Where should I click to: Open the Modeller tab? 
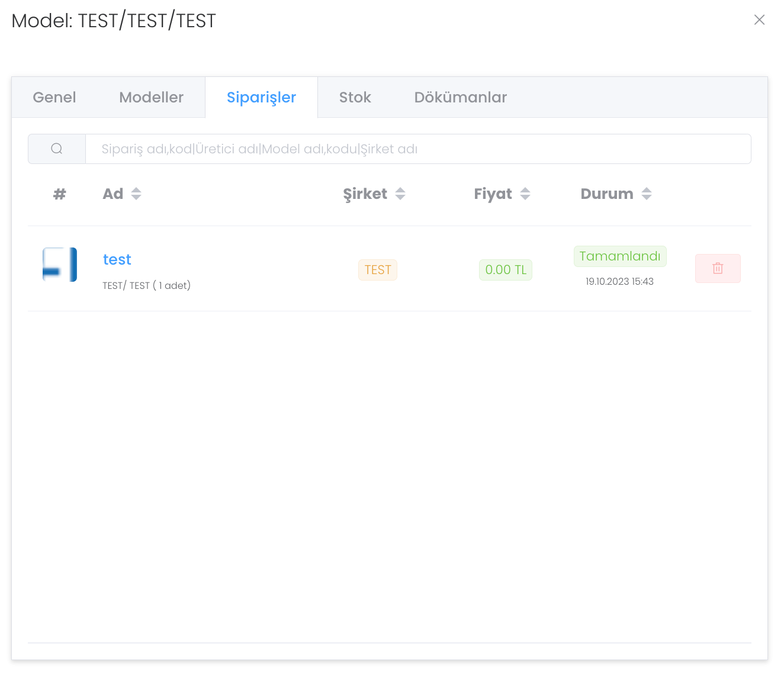pyautogui.click(x=151, y=98)
